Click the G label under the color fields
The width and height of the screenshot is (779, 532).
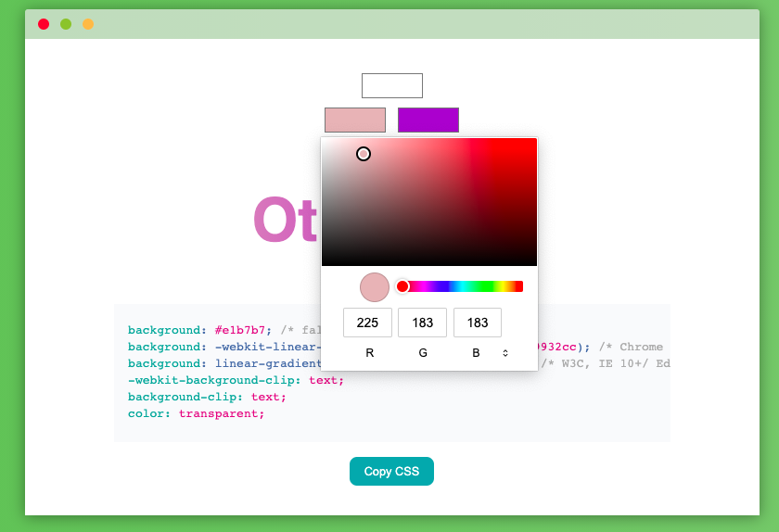423,353
